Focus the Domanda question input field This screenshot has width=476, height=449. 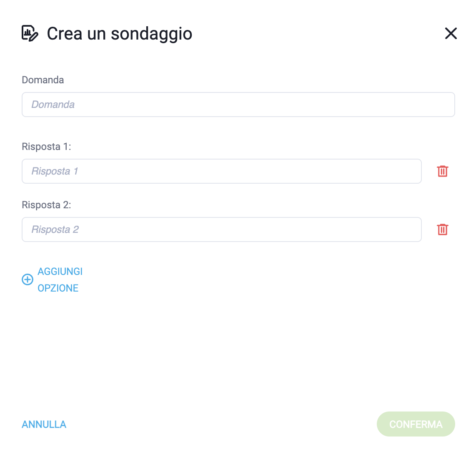coord(238,105)
